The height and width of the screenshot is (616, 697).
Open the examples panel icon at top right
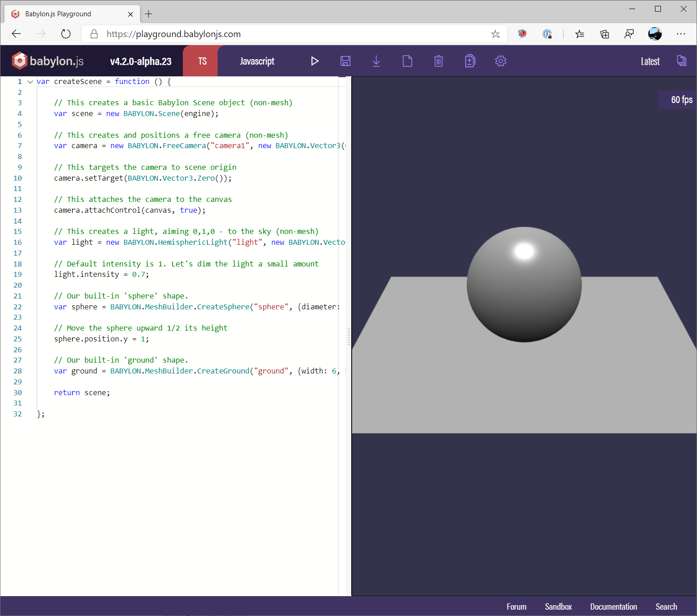pyautogui.click(x=682, y=61)
